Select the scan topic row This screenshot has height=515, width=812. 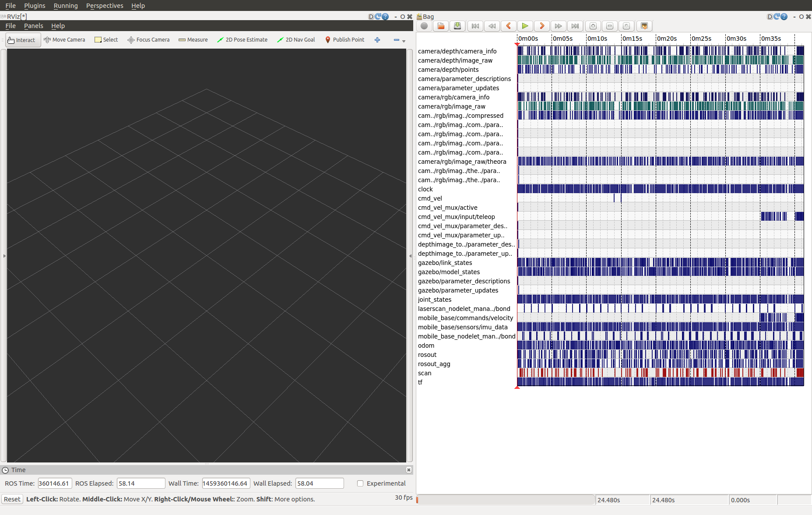click(x=425, y=373)
